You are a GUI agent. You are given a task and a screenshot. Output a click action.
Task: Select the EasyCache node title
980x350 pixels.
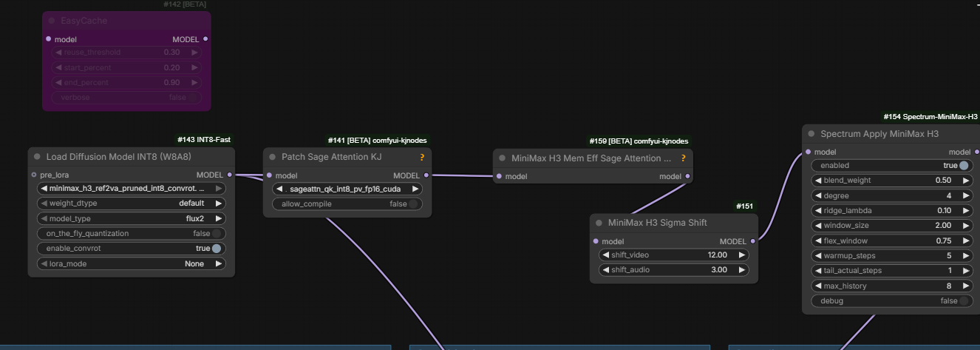(84, 21)
